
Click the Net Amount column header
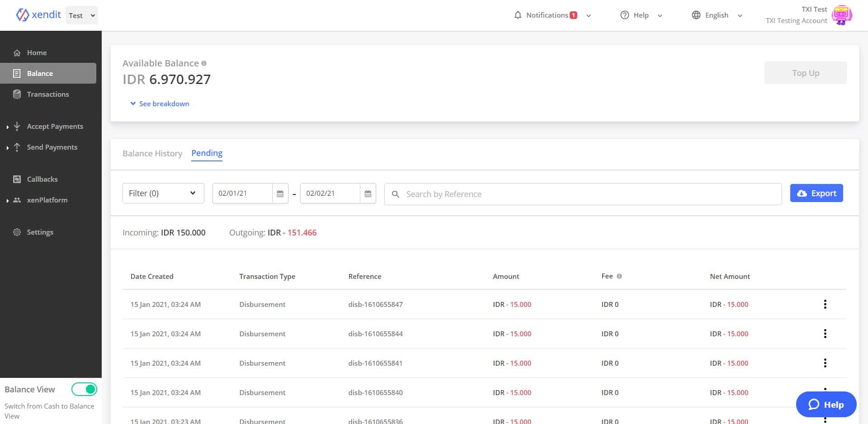(730, 276)
